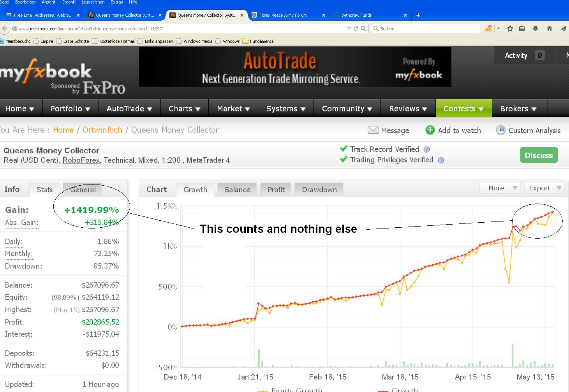569x392 pixels.
Task: Click the send/share paper plane icon
Action: (564, 28)
